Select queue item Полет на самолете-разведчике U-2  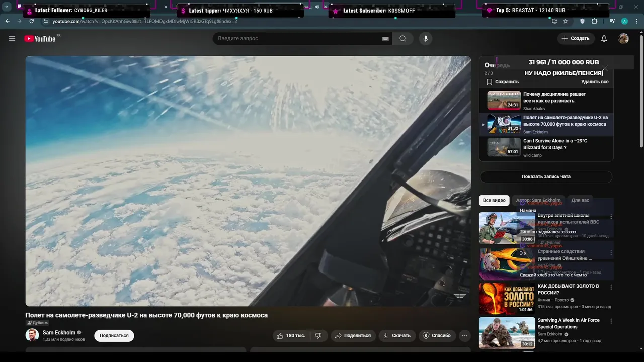(546, 124)
